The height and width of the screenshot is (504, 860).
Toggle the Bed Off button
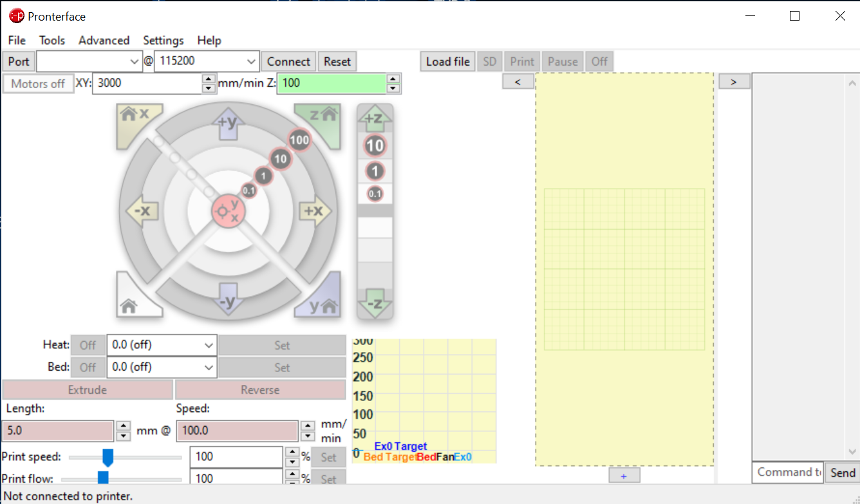[x=88, y=367]
